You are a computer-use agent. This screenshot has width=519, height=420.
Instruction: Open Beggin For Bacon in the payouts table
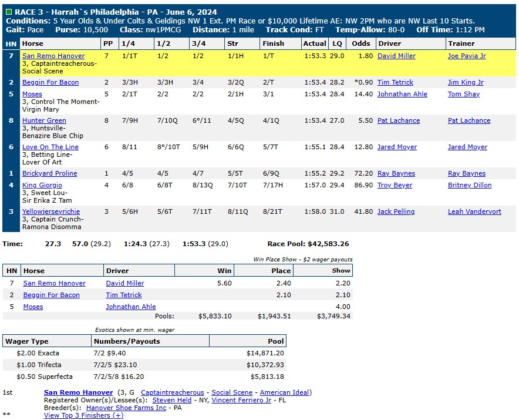(x=51, y=295)
